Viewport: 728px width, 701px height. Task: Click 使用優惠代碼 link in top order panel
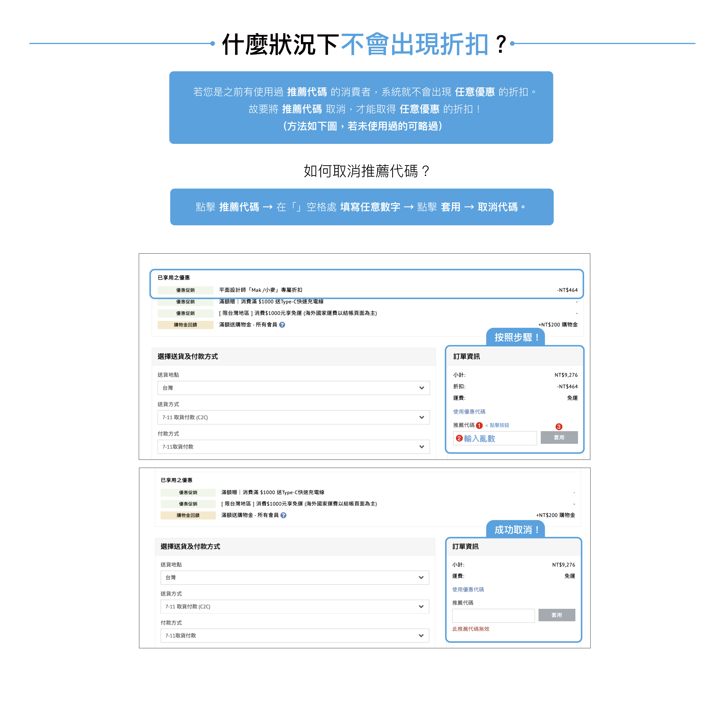click(469, 412)
